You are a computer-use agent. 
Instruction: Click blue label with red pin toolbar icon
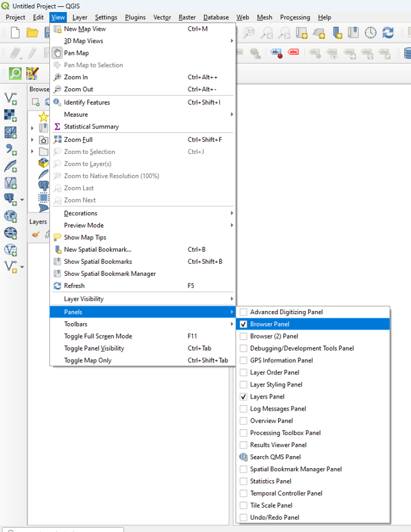(277, 53)
